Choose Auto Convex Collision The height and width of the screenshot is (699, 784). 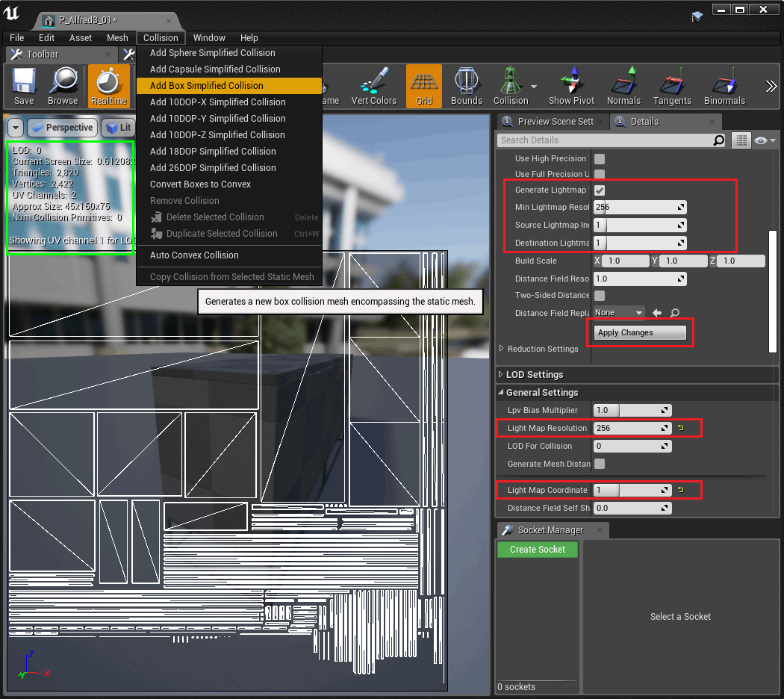pos(229,255)
